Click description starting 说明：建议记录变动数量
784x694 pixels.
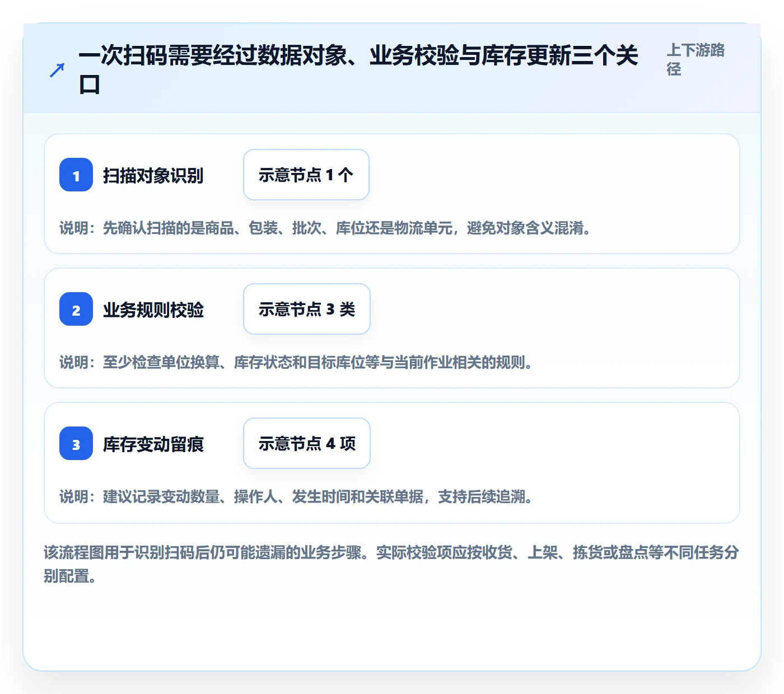point(296,496)
